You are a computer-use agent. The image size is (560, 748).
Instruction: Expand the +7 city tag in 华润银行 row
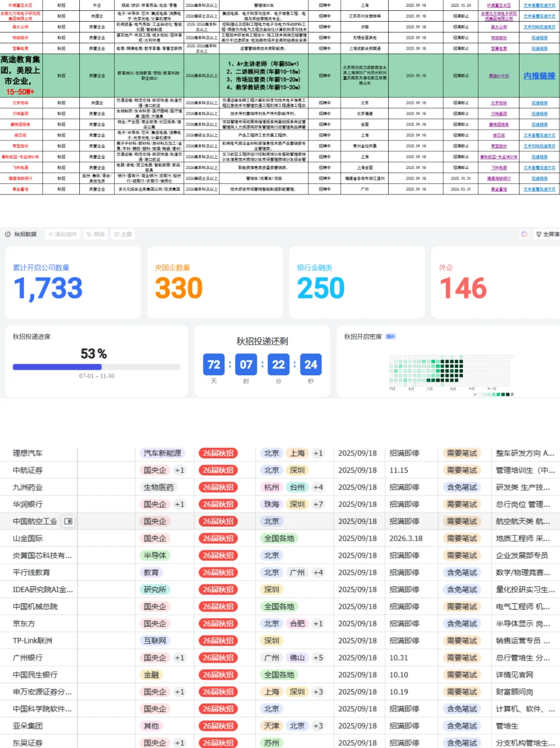[318, 504]
